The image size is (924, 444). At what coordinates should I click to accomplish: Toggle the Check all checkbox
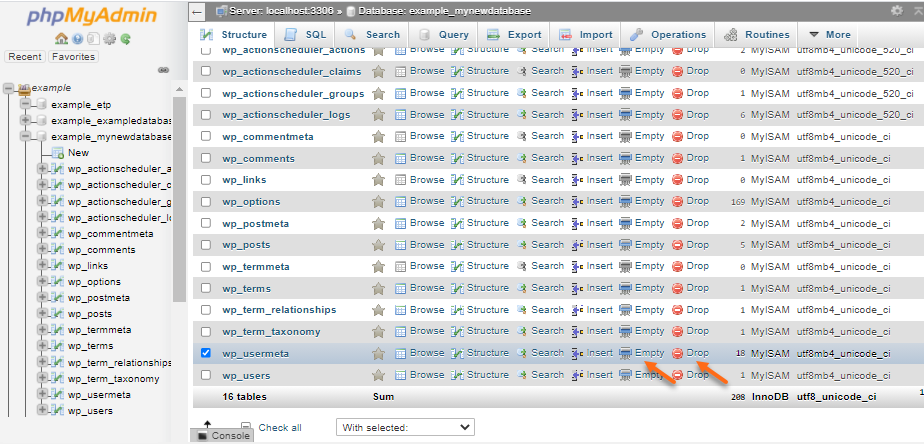(x=246, y=427)
